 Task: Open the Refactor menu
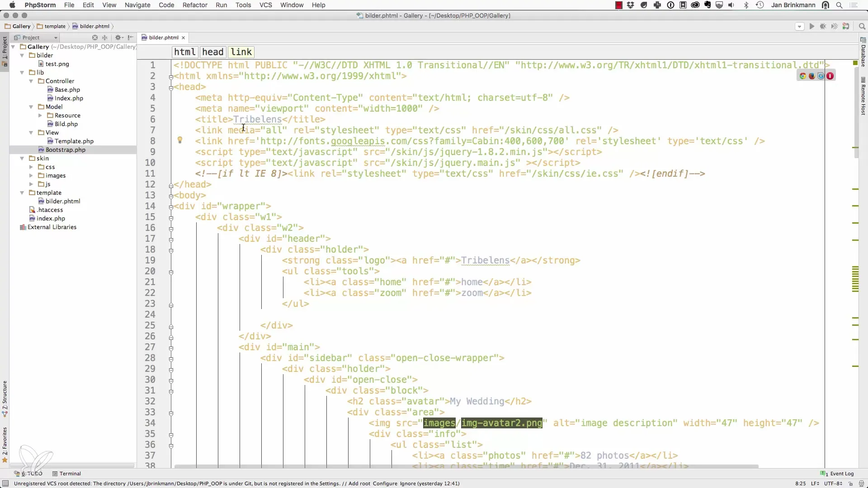(x=195, y=5)
